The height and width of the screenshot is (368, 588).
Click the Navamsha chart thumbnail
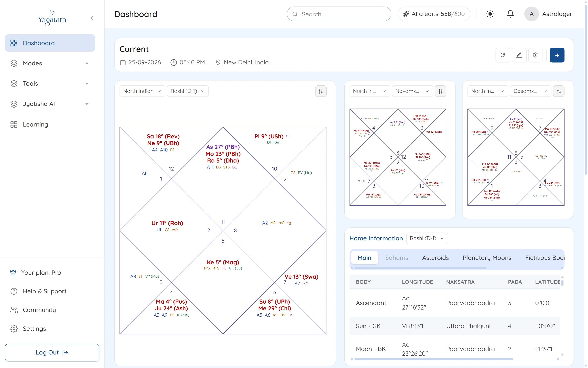coord(398,157)
